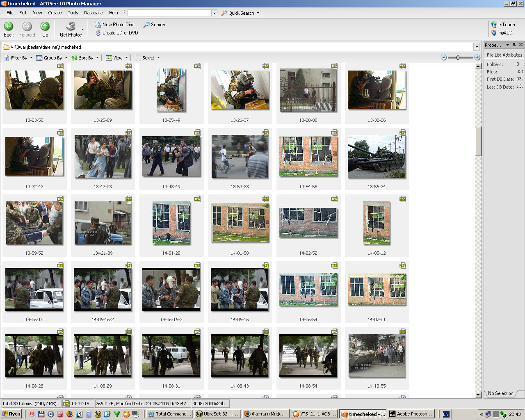Open Get Photos dropdown arrow
Image resolution: width=525 pixels, height=420 pixels.
[x=83, y=30]
